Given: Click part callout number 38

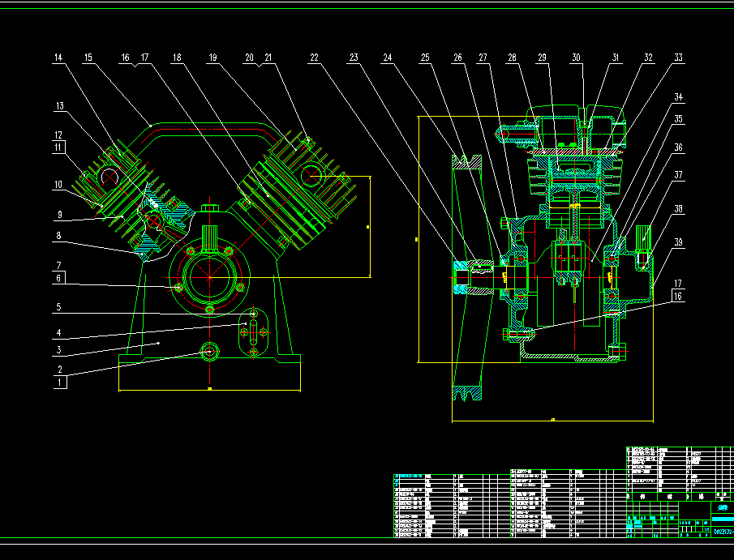Looking at the screenshot, I should click(678, 209).
